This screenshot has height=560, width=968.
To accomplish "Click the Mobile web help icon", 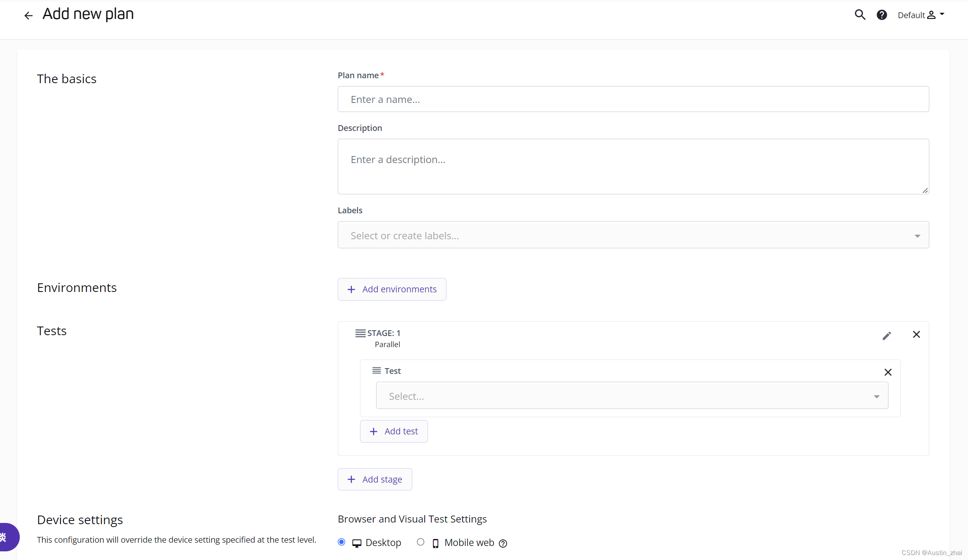I will (503, 544).
